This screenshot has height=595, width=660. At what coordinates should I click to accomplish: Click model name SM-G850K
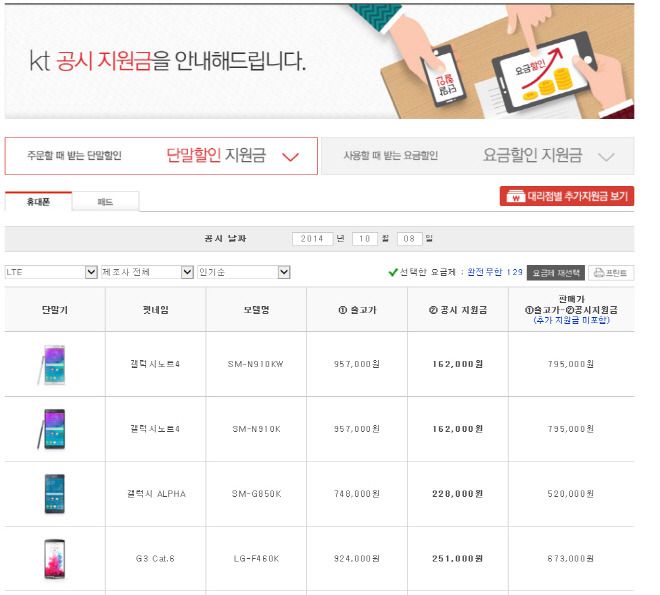coord(256,494)
